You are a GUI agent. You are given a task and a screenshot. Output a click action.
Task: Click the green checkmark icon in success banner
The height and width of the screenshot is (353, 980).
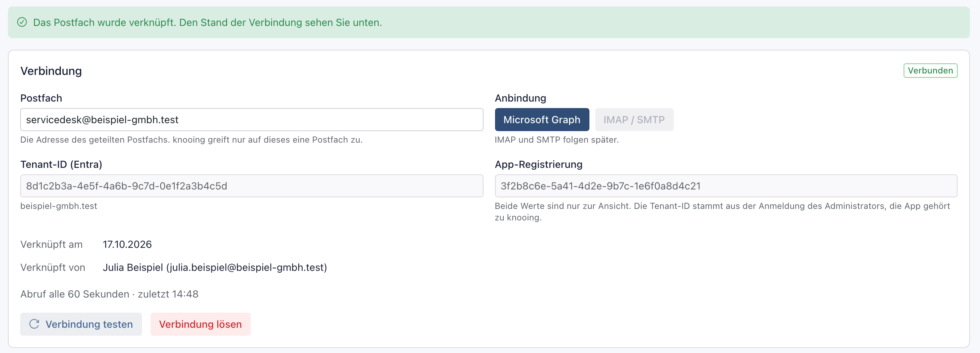[x=22, y=22]
